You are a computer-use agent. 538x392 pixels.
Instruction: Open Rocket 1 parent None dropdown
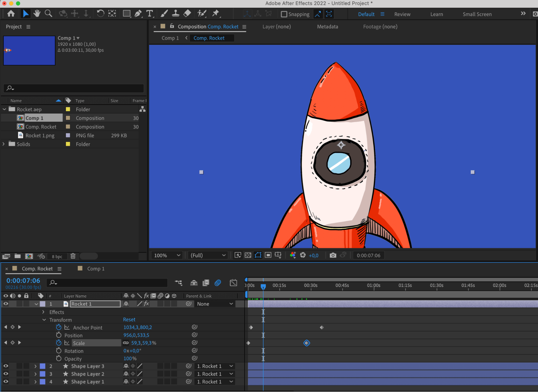click(215, 304)
